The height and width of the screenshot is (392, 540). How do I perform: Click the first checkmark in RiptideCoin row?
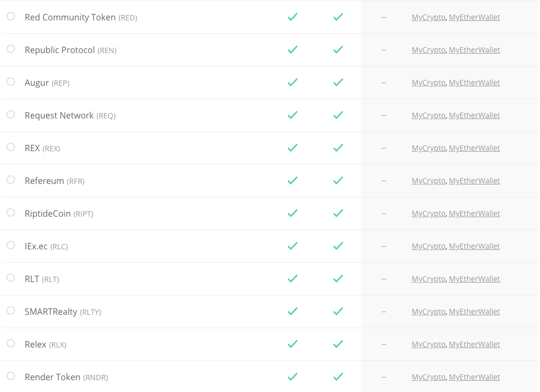[293, 213]
